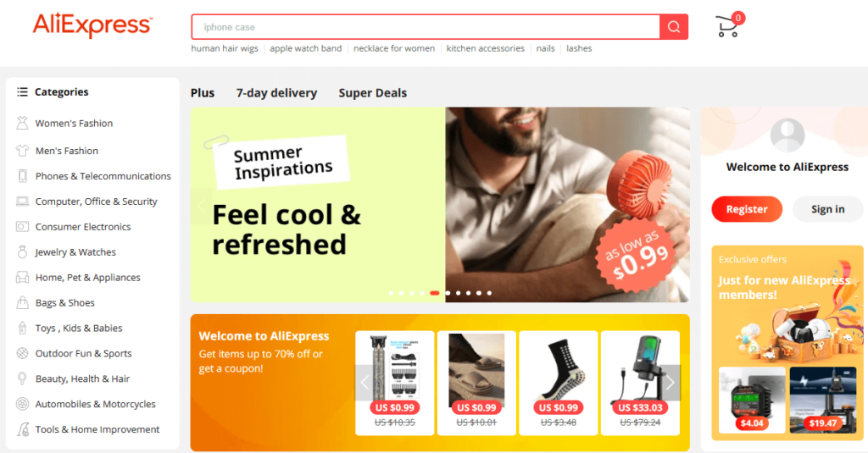
Task: Click the Jewelry & Watches ring icon
Action: (x=22, y=251)
